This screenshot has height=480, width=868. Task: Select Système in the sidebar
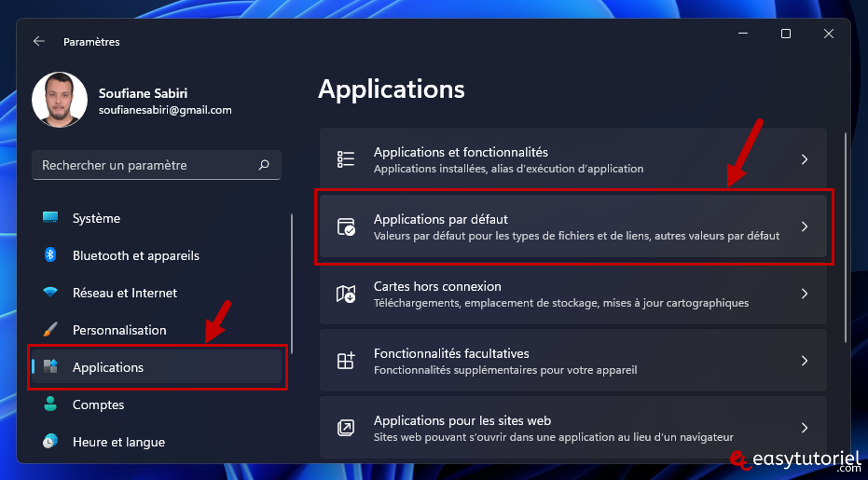click(x=157, y=218)
